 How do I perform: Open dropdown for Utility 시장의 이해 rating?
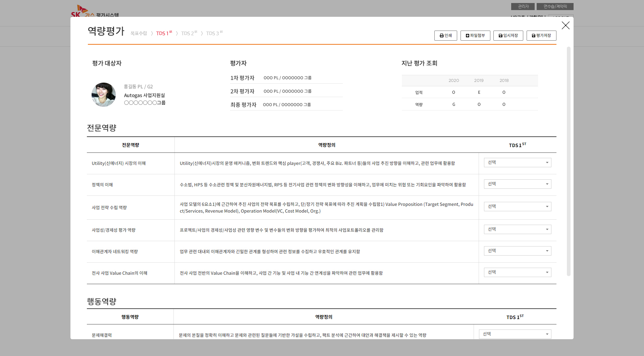click(517, 163)
